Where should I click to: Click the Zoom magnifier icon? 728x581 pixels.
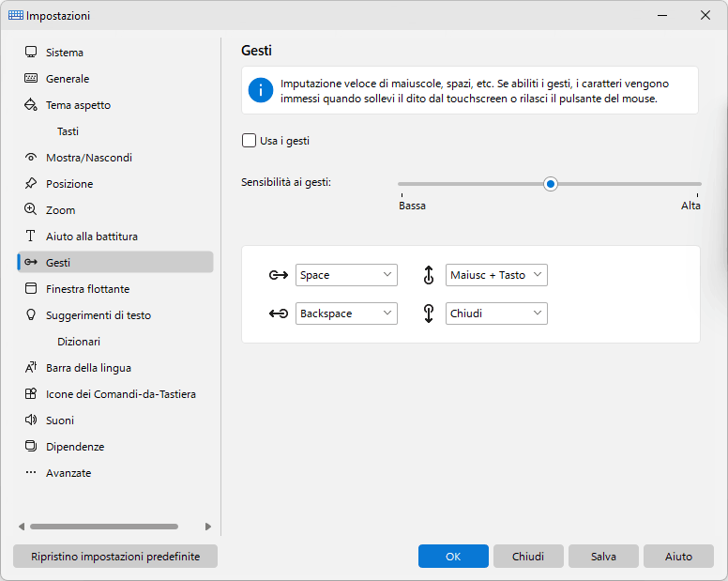click(31, 209)
